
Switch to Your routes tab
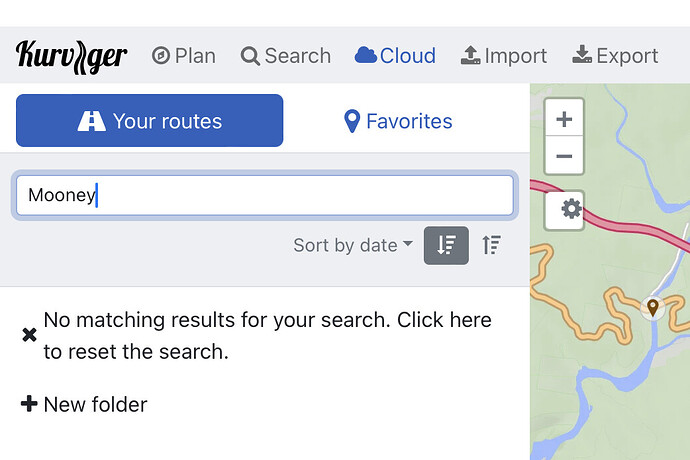coord(150,121)
